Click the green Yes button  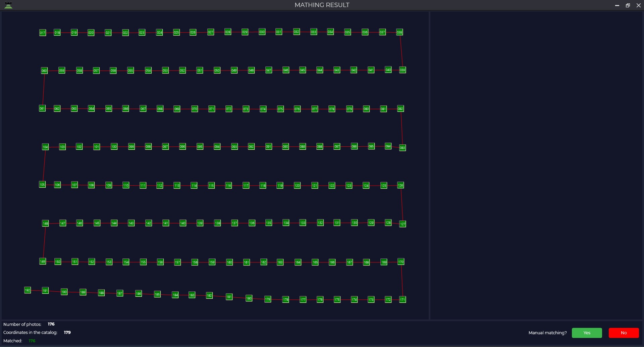point(587,333)
